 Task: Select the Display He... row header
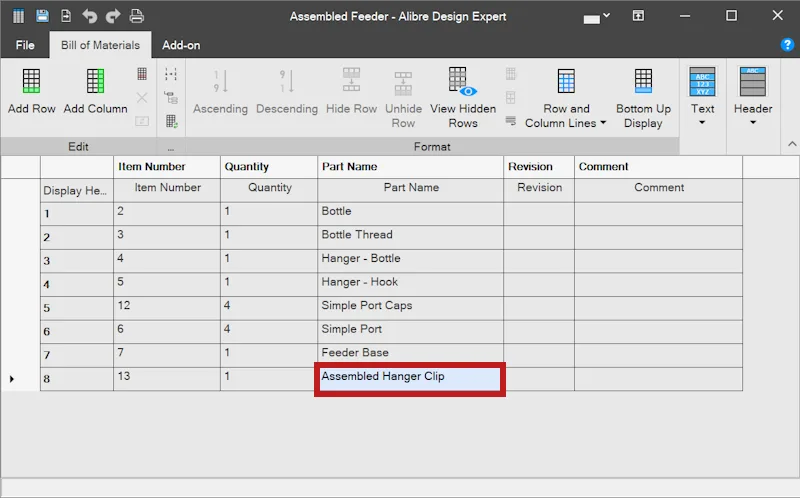[x=77, y=190]
